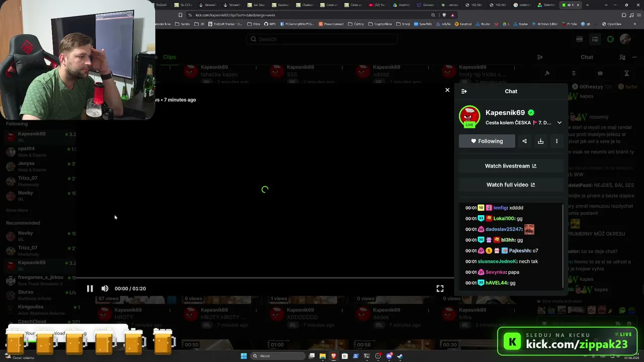Open Steam from the taskbar

click(x=400, y=356)
